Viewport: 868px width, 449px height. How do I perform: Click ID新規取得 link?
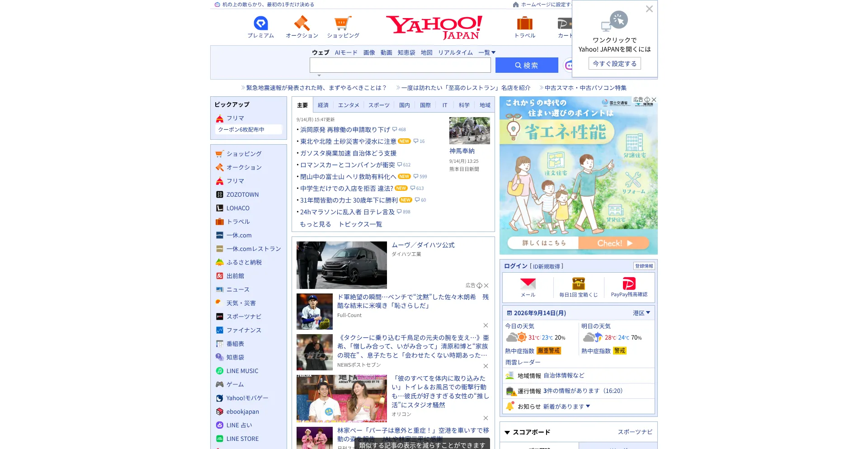pyautogui.click(x=546, y=266)
